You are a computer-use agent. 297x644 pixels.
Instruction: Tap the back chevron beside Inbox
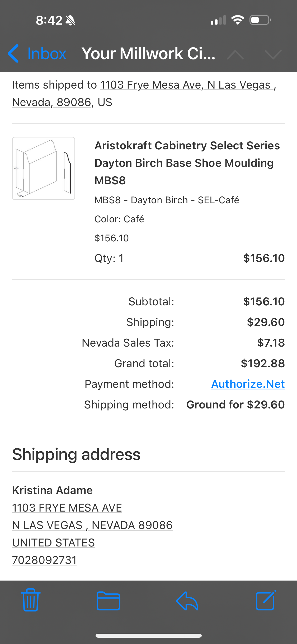(13, 54)
